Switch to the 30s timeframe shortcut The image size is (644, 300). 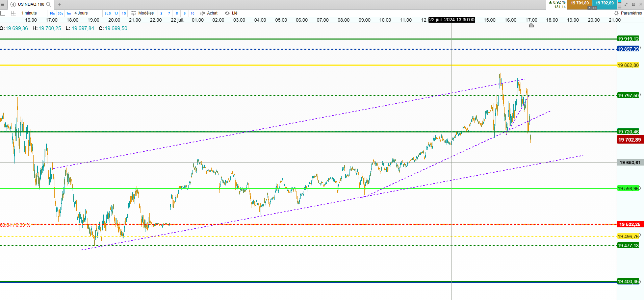pos(60,14)
